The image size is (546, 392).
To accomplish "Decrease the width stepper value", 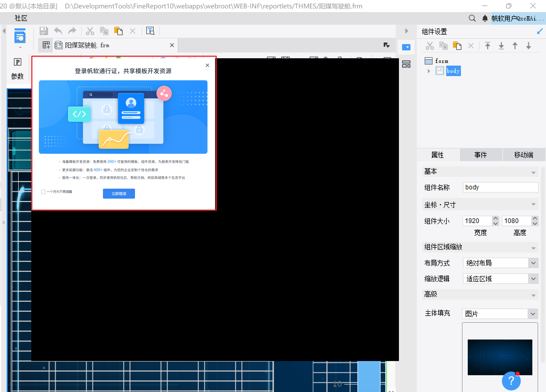I will click(495, 223).
